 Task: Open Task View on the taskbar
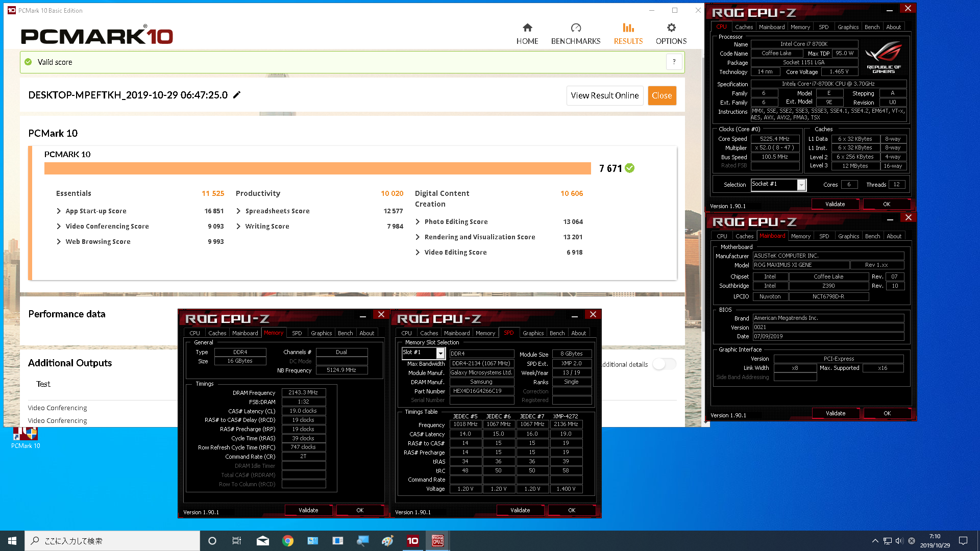click(237, 541)
